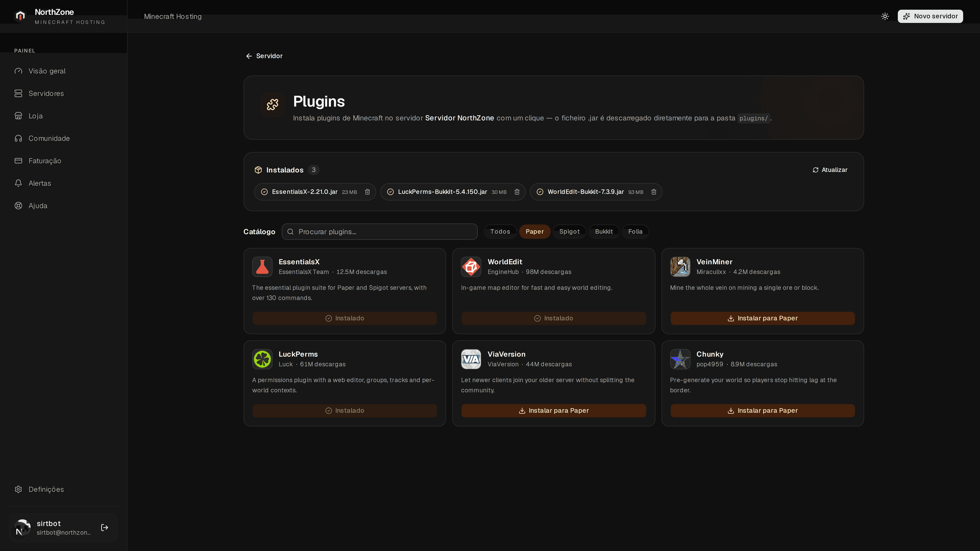Click the Procurar plugins search field
The height and width of the screenshot is (551, 980).
tap(379, 232)
